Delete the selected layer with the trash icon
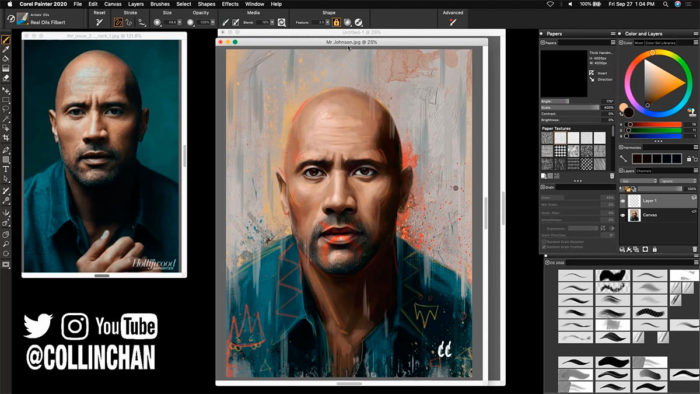This screenshot has width=700, height=394. [695, 249]
